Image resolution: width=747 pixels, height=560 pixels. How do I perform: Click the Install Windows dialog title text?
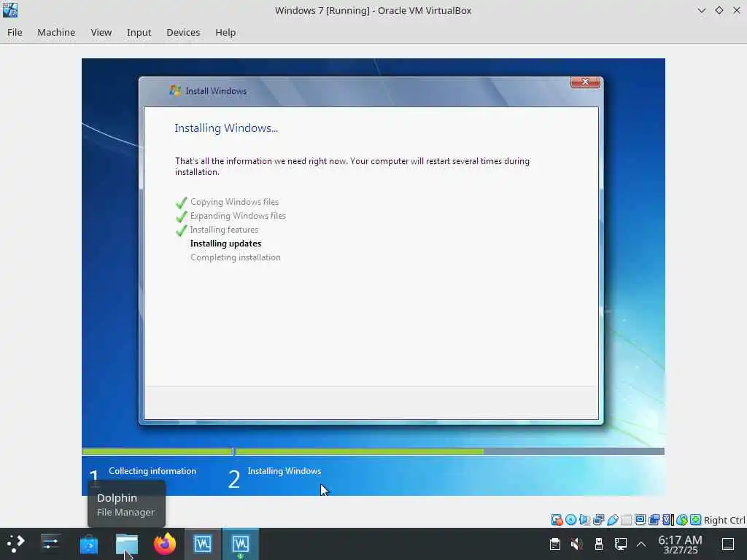tap(216, 91)
